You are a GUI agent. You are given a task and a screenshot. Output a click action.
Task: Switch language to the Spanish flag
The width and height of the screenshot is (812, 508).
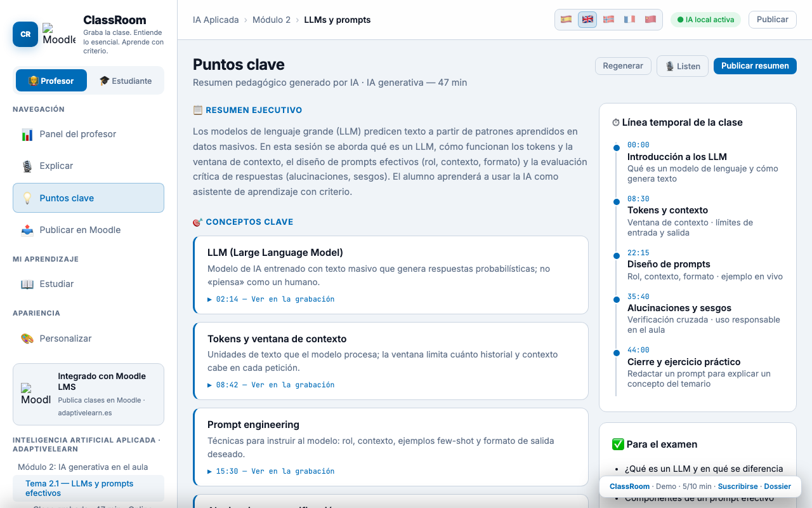coord(566,20)
